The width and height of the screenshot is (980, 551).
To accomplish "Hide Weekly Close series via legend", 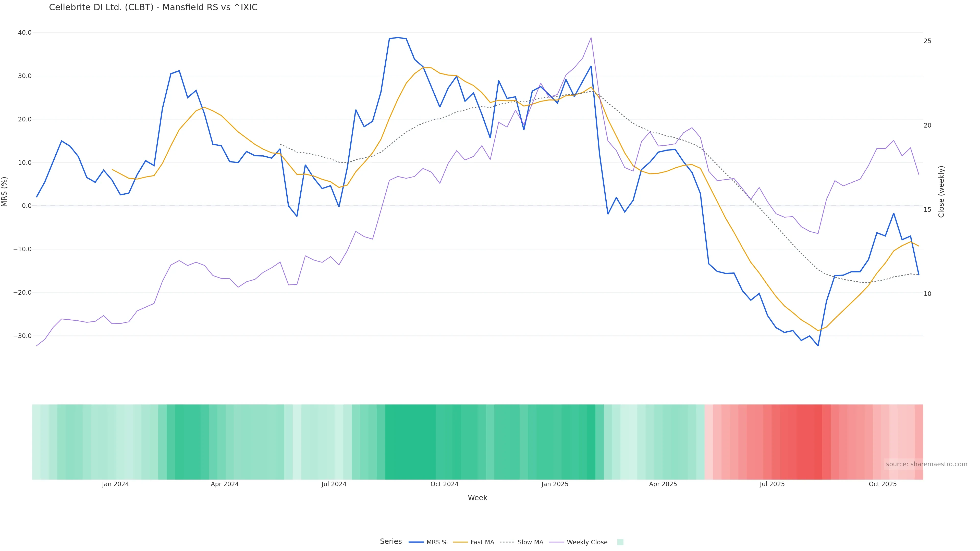I will pos(587,542).
